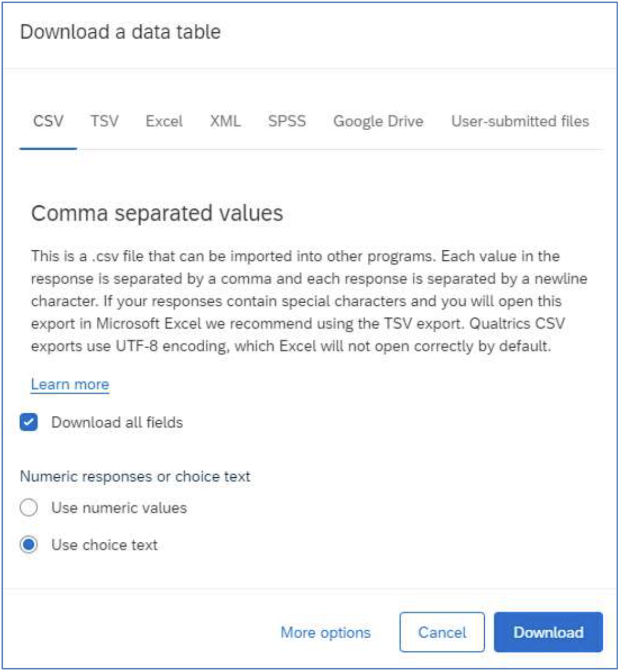This screenshot has height=672, width=621.
Task: Click the Numeric responses or choice text label
Action: tap(135, 477)
